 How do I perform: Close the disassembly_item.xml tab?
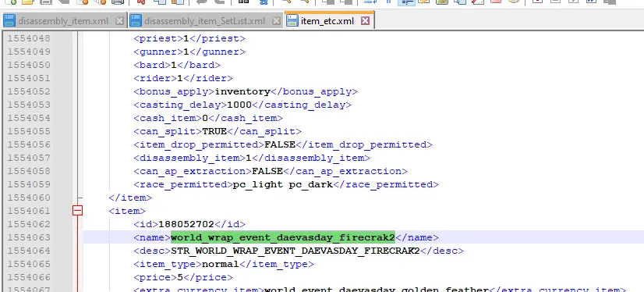coord(119,20)
